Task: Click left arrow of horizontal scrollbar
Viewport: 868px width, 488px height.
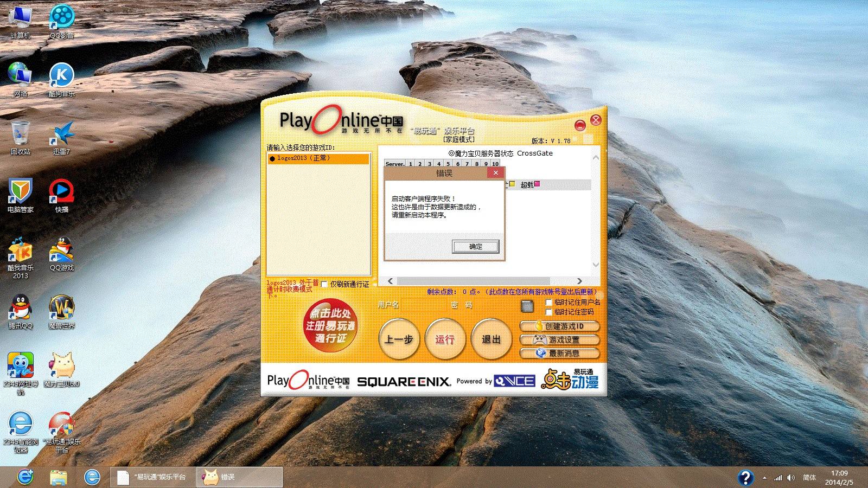Action: (390, 281)
